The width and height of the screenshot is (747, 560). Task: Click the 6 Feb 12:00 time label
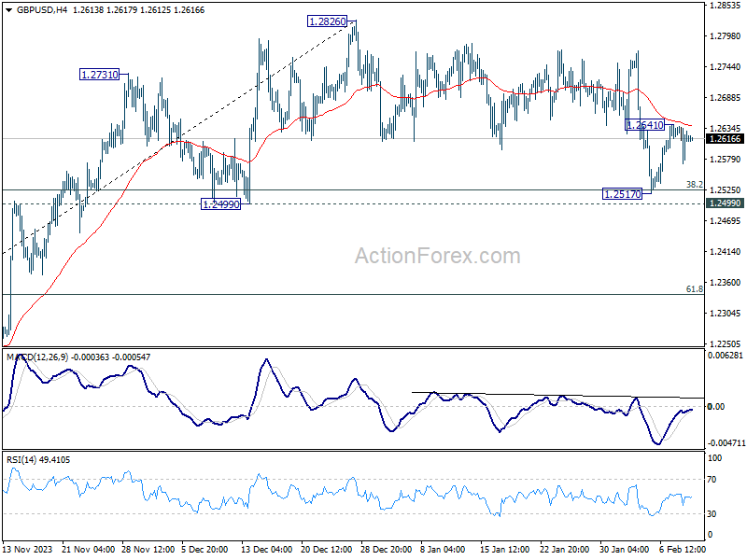[x=683, y=550]
